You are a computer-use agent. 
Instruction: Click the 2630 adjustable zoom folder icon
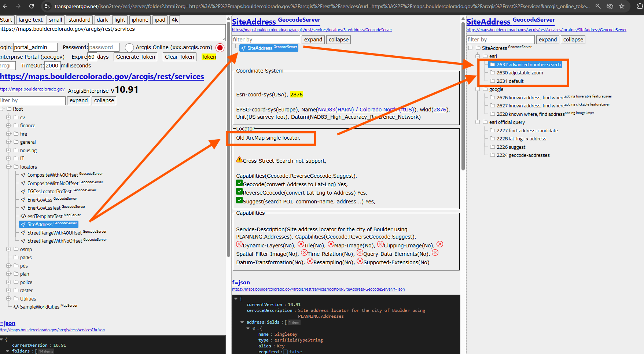pos(492,73)
